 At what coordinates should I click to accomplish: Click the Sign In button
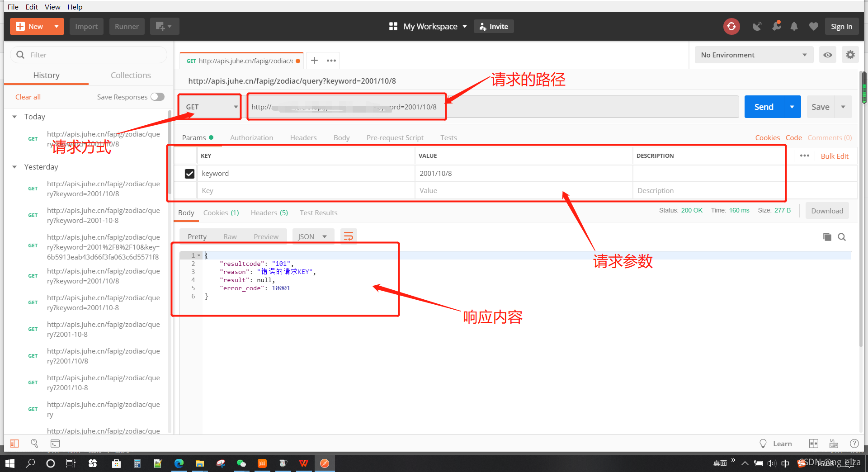pyautogui.click(x=841, y=26)
